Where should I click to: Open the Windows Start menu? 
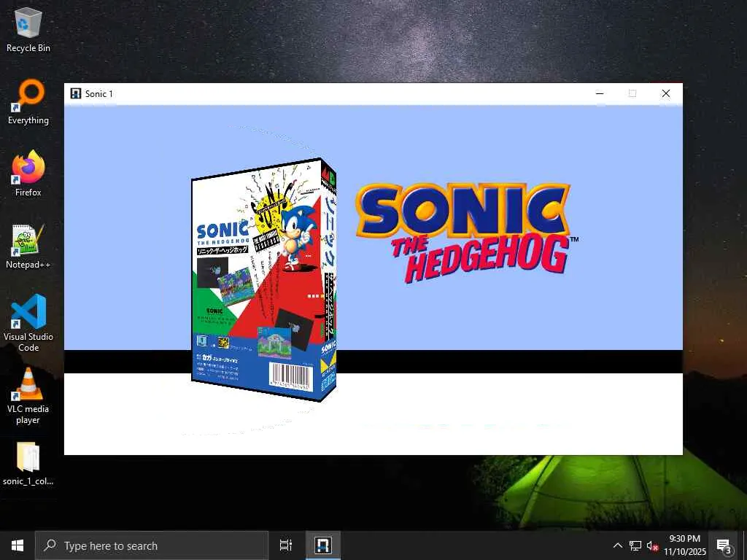point(18,545)
